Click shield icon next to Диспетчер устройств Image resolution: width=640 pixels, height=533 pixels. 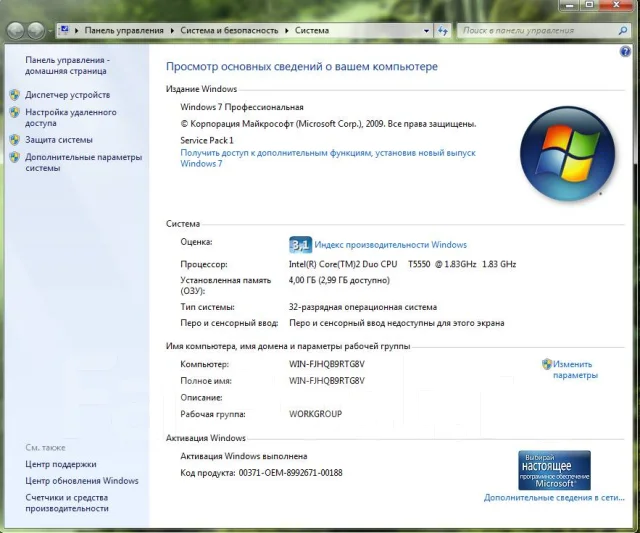point(15,95)
